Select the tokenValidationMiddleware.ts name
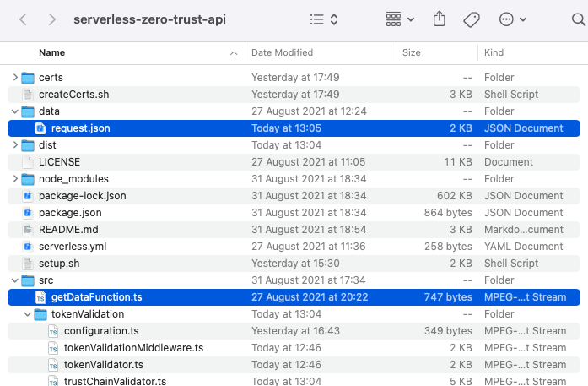The image size is (588, 386). coord(133,348)
